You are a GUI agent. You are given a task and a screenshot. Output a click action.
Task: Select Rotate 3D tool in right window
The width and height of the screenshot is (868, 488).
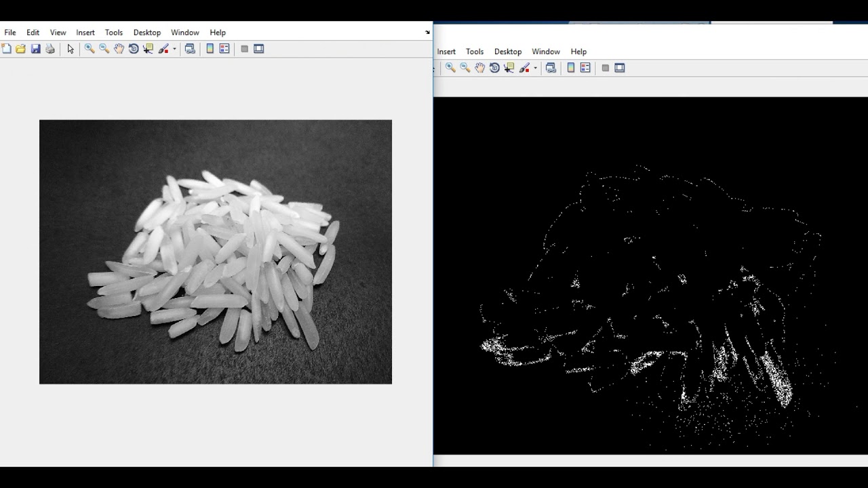tap(494, 68)
